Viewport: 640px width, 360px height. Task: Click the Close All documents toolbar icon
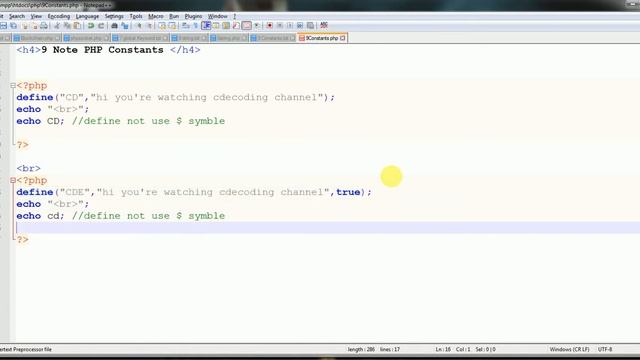(x=34, y=26)
